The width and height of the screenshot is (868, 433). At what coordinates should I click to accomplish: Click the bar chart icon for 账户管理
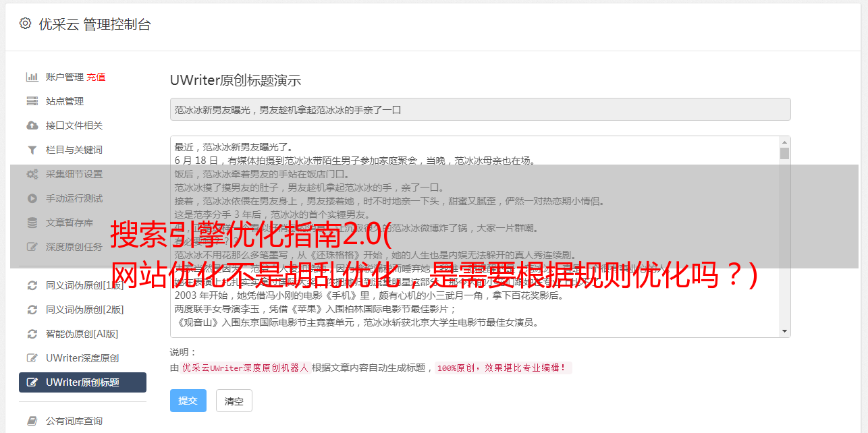pyautogui.click(x=32, y=77)
